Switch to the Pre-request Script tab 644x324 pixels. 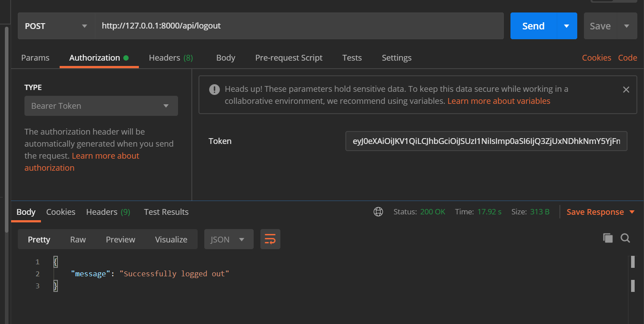288,57
